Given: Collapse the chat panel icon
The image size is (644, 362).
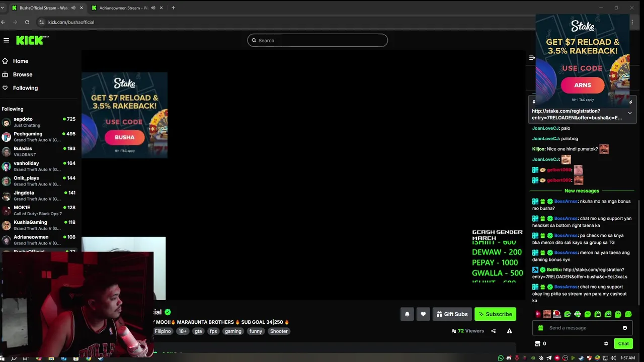Looking at the screenshot, I should pos(532,58).
